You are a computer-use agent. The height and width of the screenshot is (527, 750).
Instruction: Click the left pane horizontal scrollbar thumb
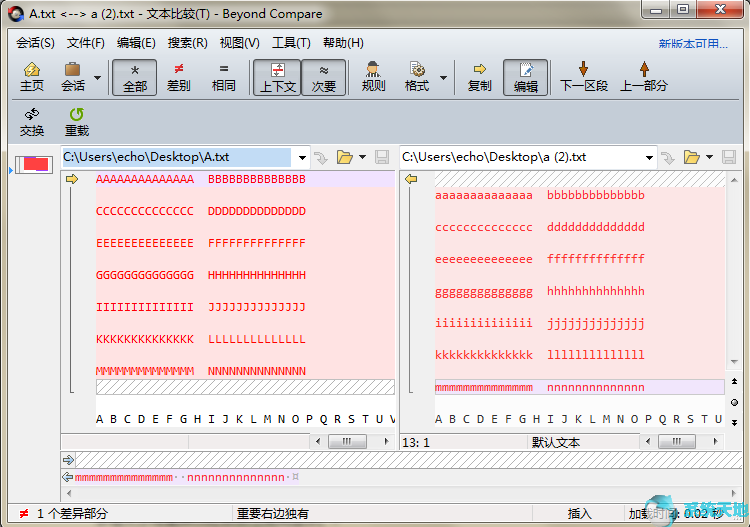pos(347,441)
